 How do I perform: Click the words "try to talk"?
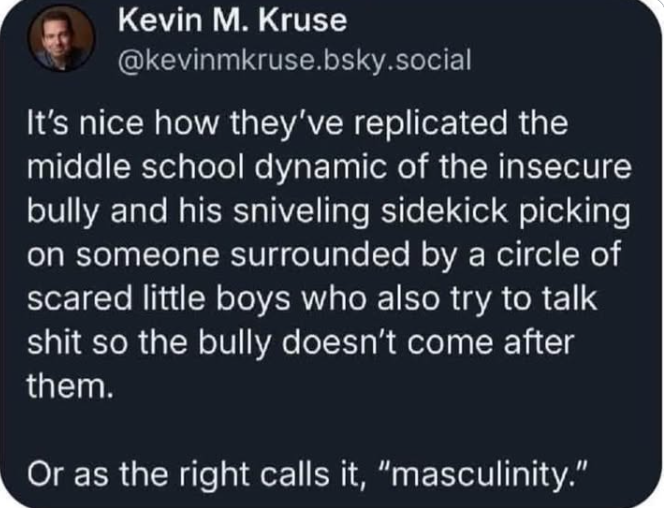pos(523,298)
